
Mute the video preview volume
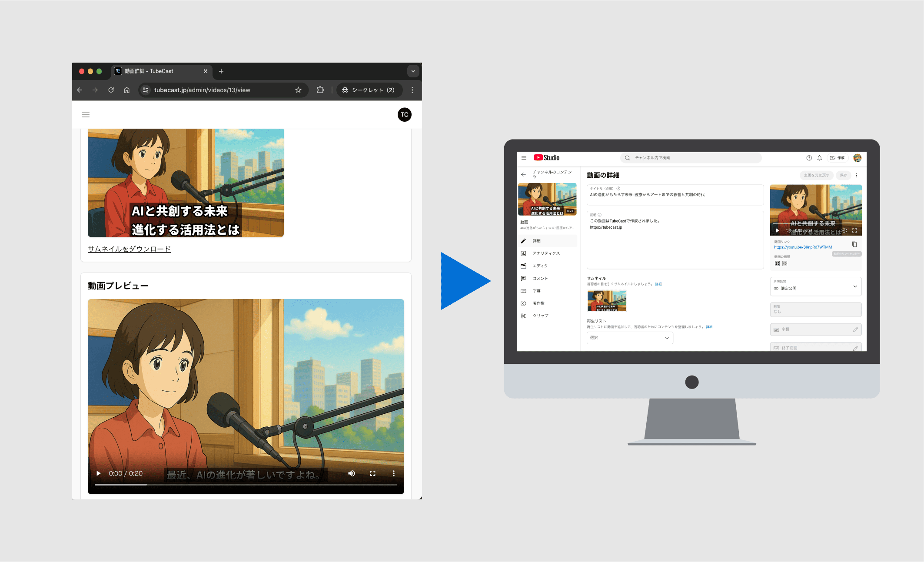(351, 473)
